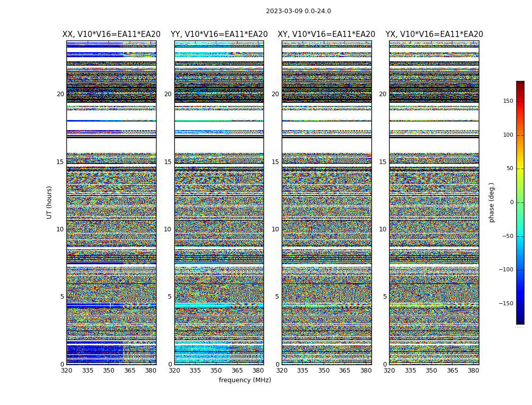Click colorbar tick value 150
532x405 pixels.
tap(508, 101)
